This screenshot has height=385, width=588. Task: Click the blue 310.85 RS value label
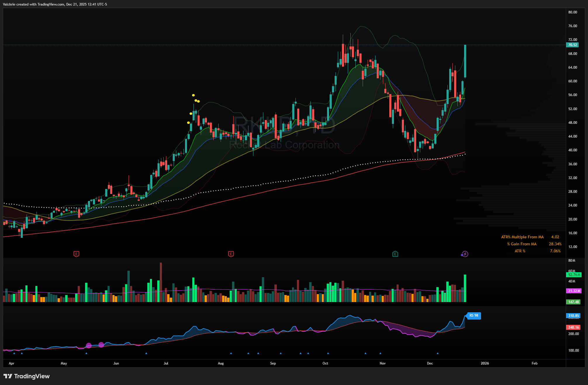573,316
